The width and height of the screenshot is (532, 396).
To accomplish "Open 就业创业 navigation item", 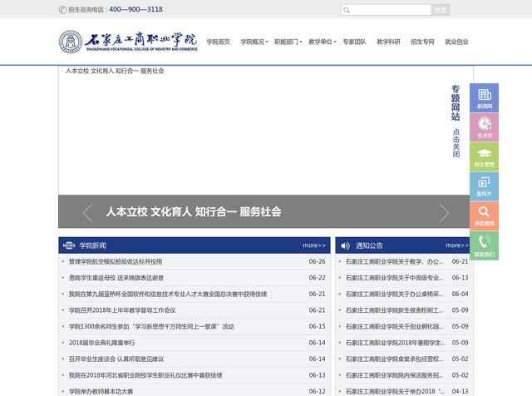I will pos(456,42).
